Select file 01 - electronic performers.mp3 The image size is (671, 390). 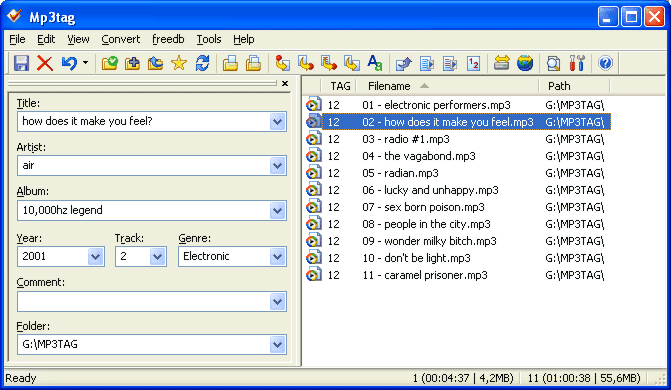[x=436, y=105]
